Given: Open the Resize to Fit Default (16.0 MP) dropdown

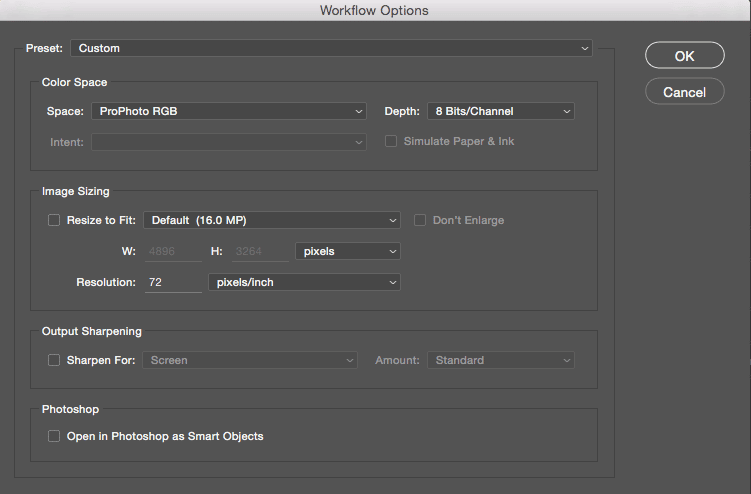Looking at the screenshot, I should (272, 220).
